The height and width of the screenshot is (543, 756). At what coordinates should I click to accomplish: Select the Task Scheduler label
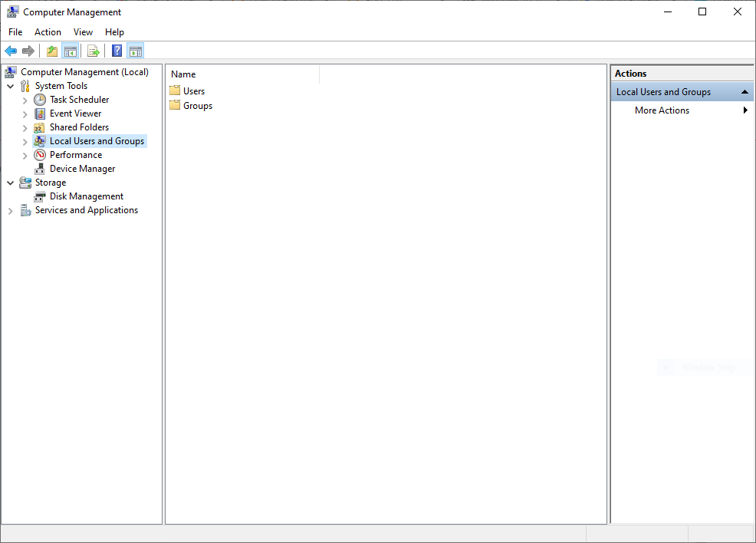pos(80,100)
